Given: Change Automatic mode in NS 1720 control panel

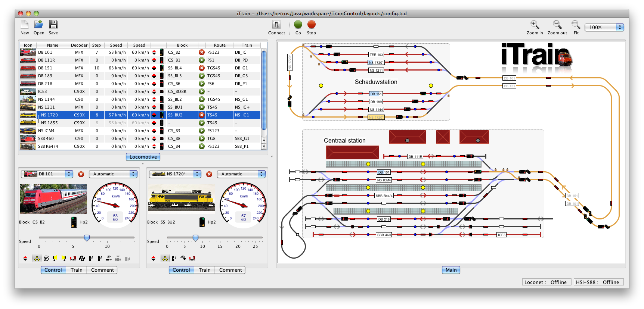Looking at the screenshot, I should 241,174.
